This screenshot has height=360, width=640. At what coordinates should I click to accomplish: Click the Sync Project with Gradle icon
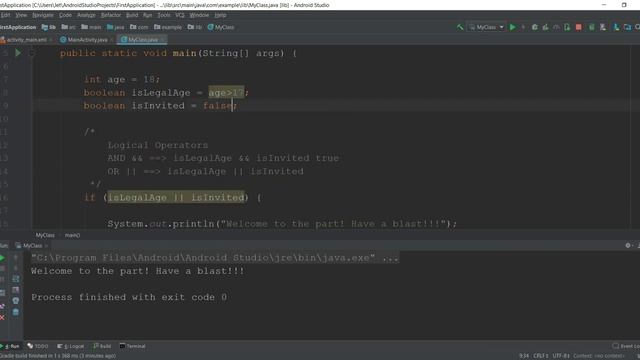(x=591, y=27)
